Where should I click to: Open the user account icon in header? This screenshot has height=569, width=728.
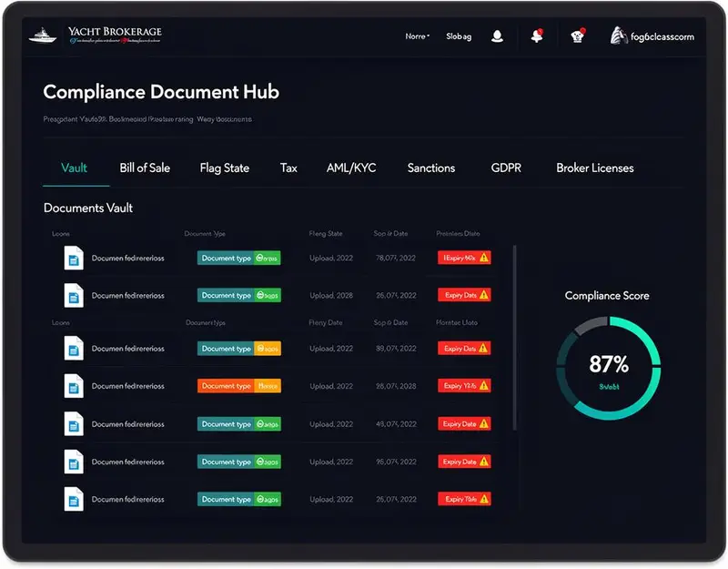[497, 36]
